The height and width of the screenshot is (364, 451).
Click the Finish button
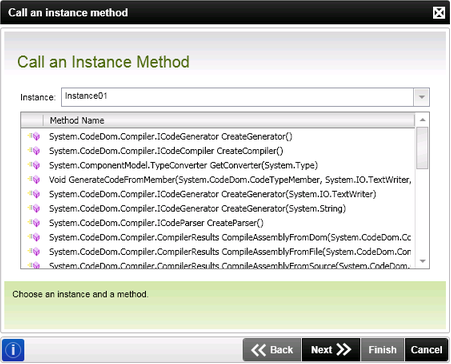(382, 350)
